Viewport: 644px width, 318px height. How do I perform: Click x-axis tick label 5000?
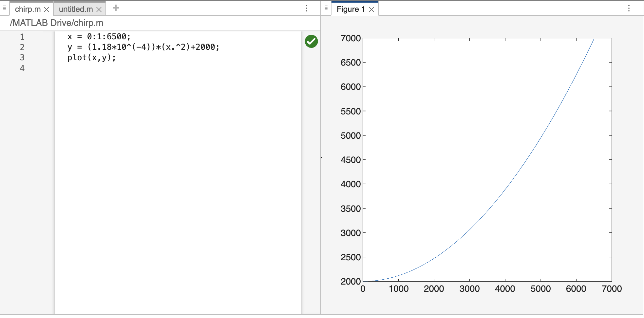point(541,289)
